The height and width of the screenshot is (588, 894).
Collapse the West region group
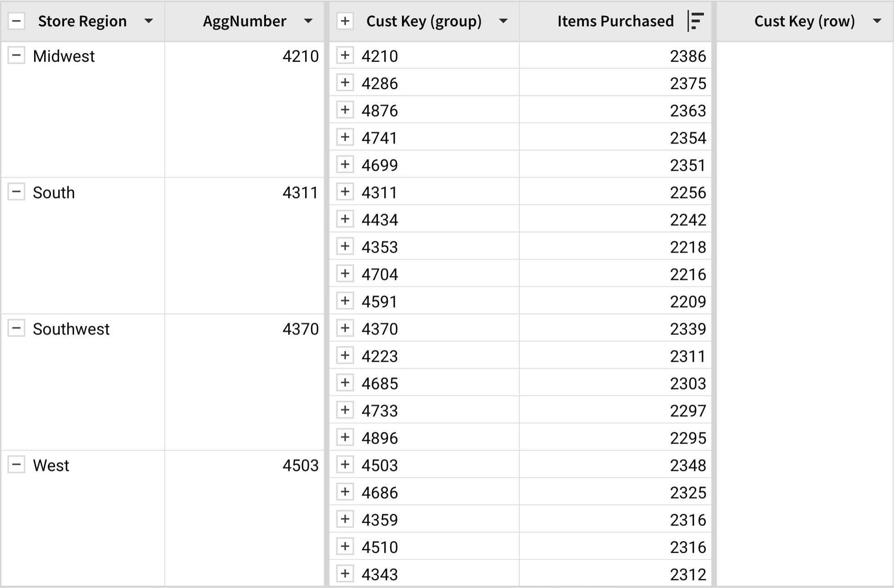[16, 464]
